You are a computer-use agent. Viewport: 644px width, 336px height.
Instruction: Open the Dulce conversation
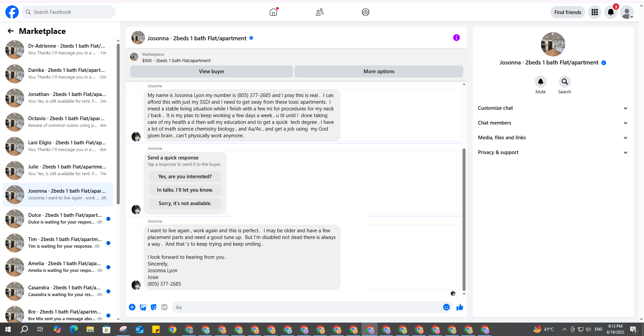[x=58, y=219]
